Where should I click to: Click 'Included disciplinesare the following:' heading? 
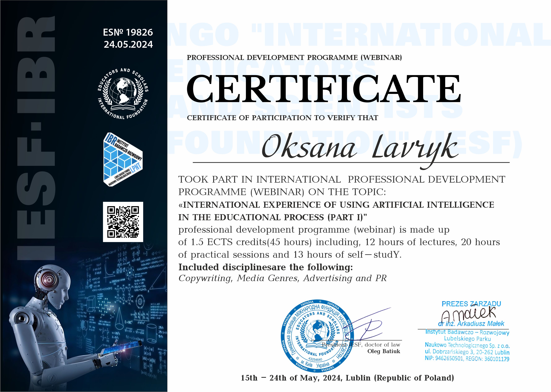click(265, 267)
